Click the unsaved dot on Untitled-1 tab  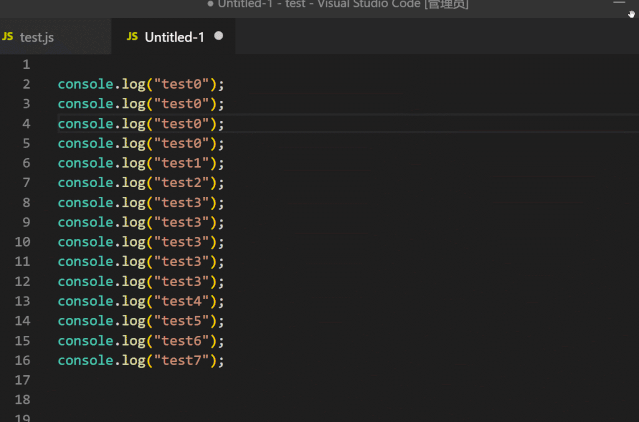[x=218, y=36]
